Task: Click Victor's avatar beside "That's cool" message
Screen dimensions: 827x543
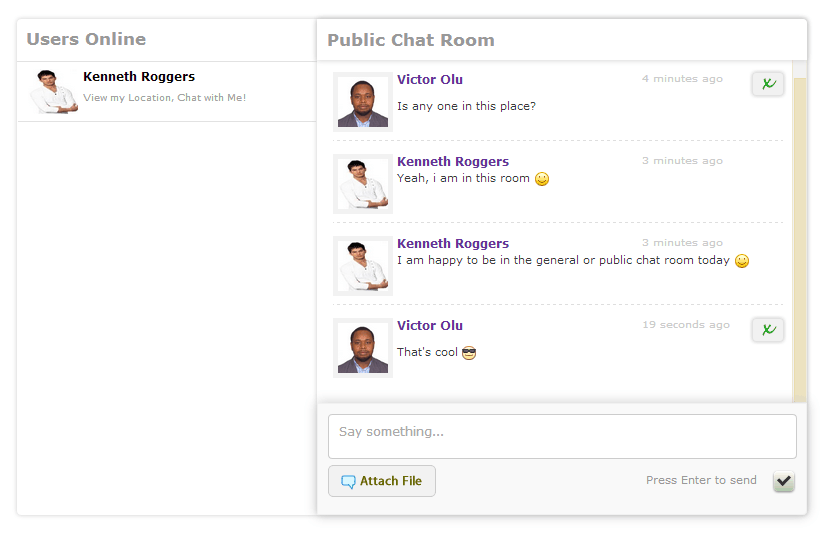Action: (x=363, y=348)
